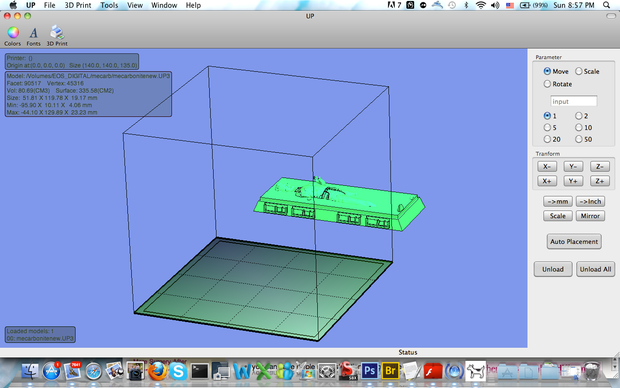620x388 pixels.
Task: Launch Adobe Bridge from the dock
Action: point(390,371)
